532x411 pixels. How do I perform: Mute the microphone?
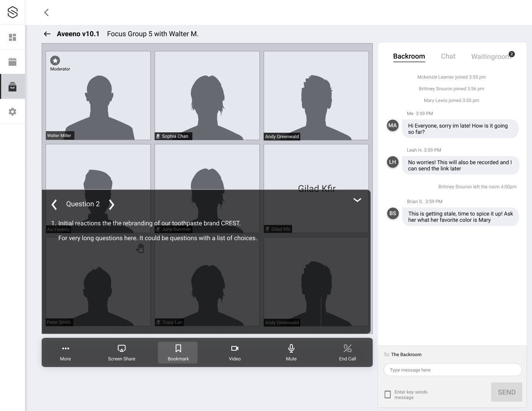291,353
